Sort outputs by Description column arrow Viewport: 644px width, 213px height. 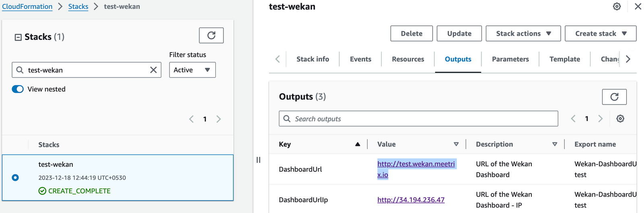555,144
